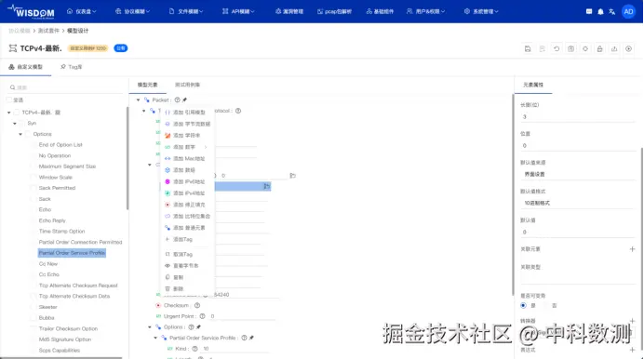This screenshot has width=644, height=359.
Task: Tick the 全选 select-all checkbox
Action: (x=9, y=100)
